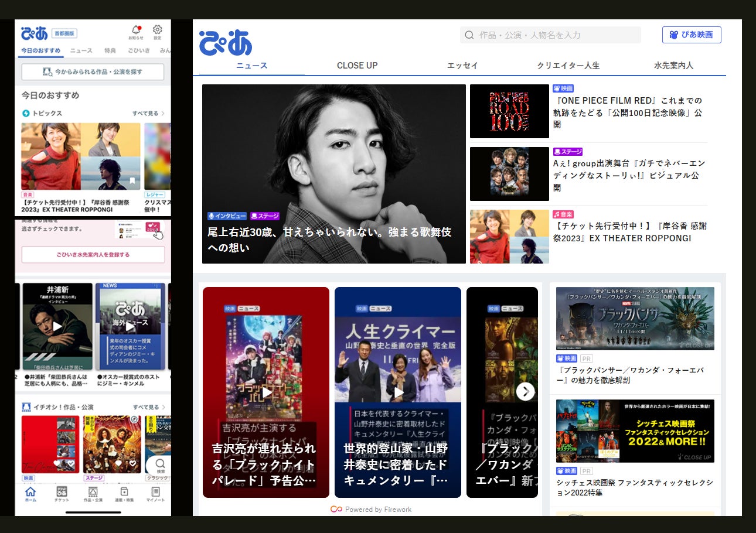Viewport: 756px width, 533px height.
Task: Tap the check icon on the ステージ poster
Action: (x=133, y=463)
